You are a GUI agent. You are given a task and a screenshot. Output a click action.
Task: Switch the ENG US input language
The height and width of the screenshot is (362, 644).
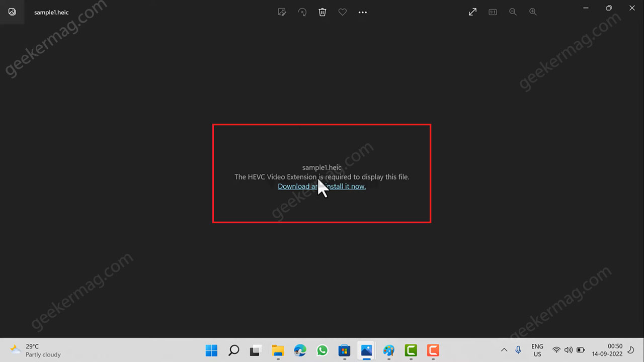(x=537, y=350)
